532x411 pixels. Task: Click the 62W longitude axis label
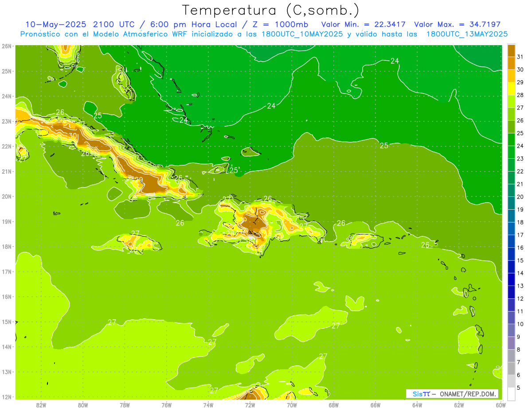[459, 405]
